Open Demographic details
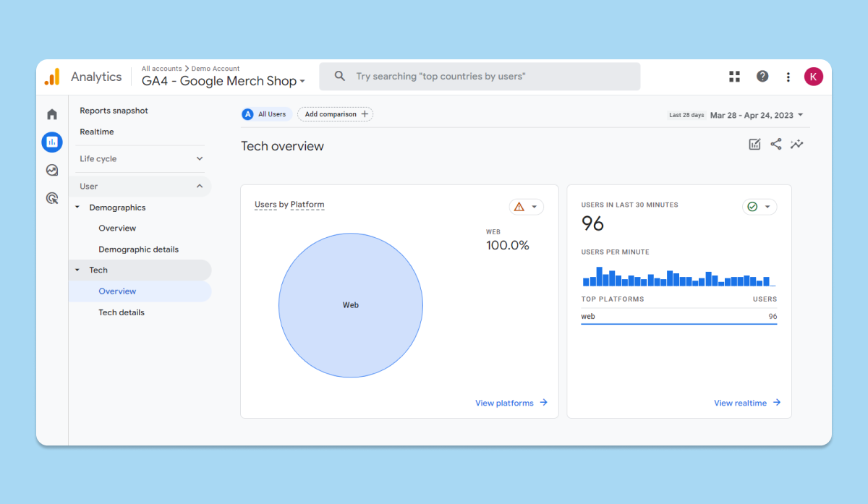The width and height of the screenshot is (868, 504). point(138,249)
